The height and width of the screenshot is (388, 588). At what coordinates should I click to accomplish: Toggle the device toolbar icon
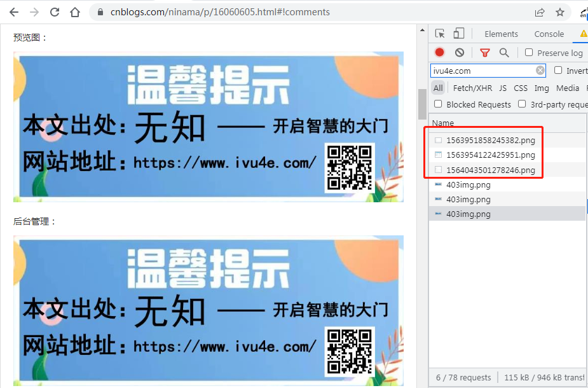pos(459,34)
